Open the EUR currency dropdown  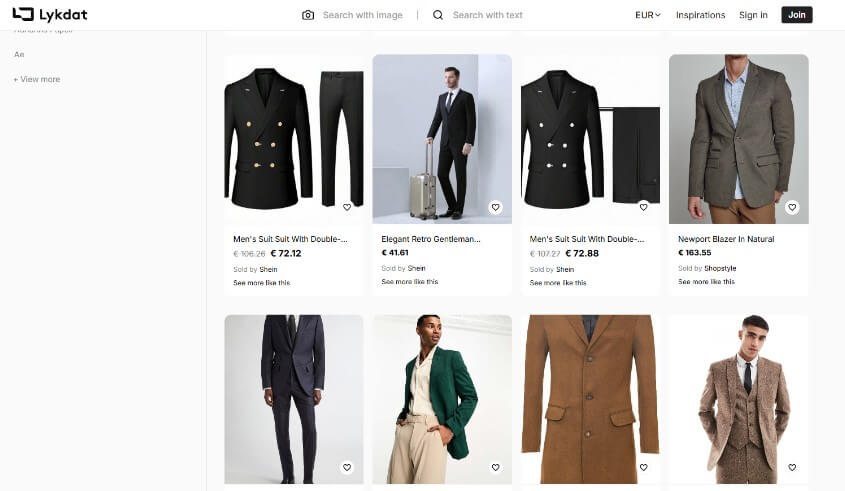pyautogui.click(x=648, y=15)
